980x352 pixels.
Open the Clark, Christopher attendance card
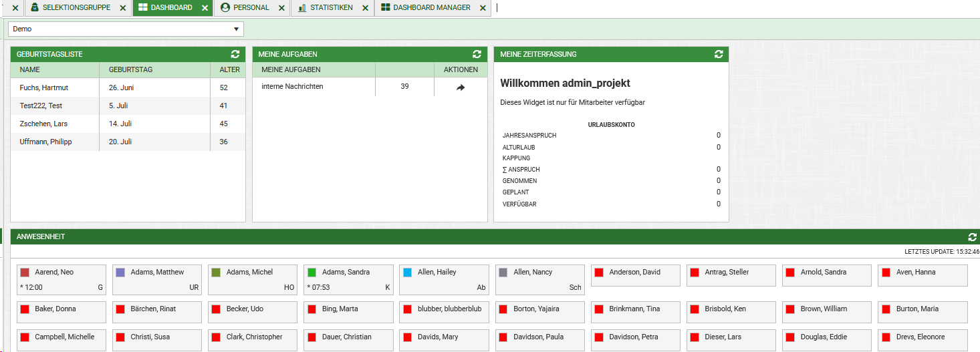253,340
